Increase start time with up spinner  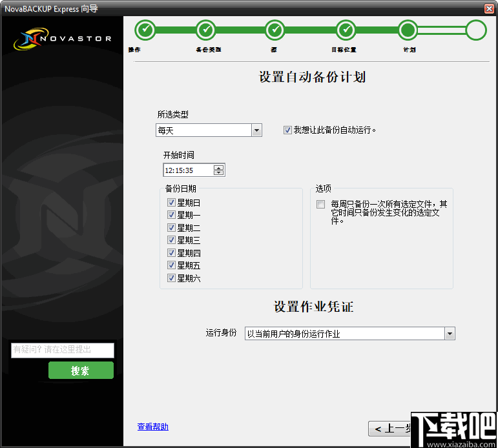pyautogui.click(x=218, y=167)
